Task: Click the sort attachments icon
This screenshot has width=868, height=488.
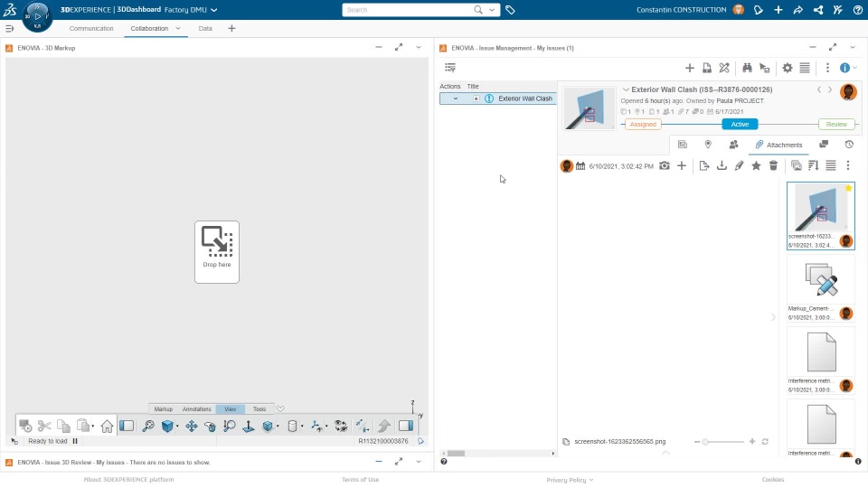Action: pyautogui.click(x=813, y=165)
